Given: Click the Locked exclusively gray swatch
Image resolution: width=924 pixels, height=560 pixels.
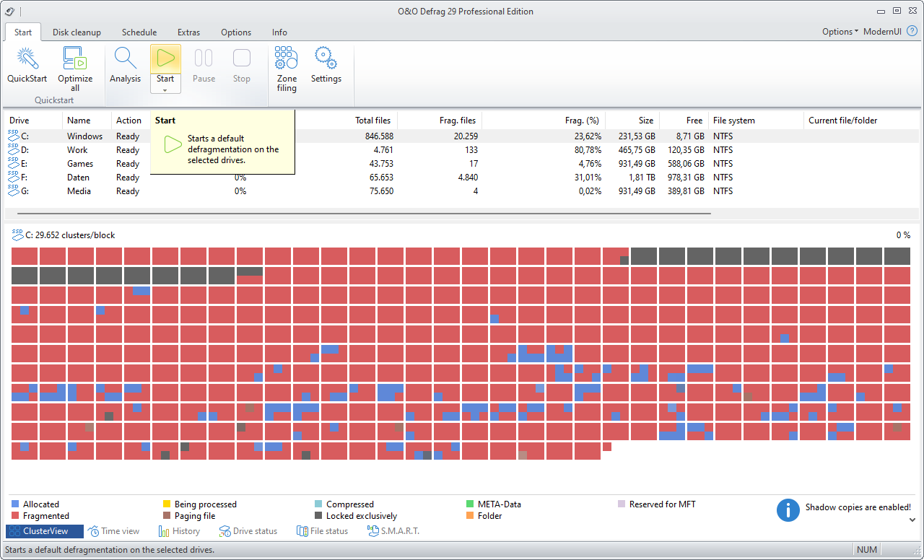Looking at the screenshot, I should [318, 516].
